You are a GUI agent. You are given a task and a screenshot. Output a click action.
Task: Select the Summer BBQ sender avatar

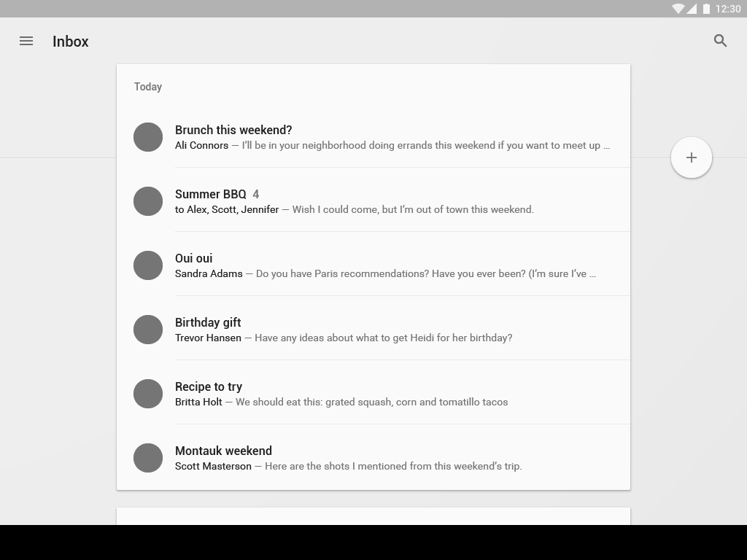coord(148,201)
